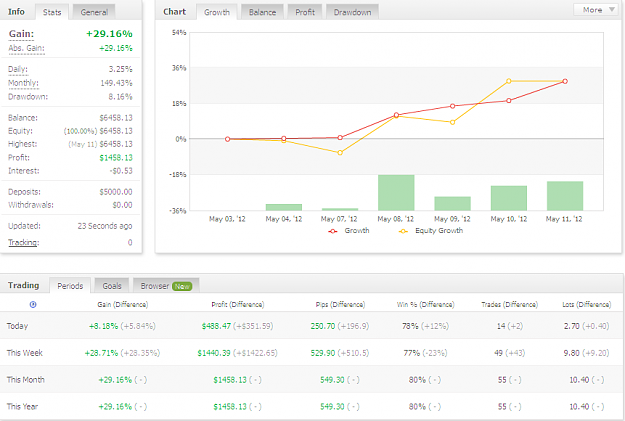The image size is (625, 421).
Task: Click Today's profit $488.47
Action: point(216,326)
